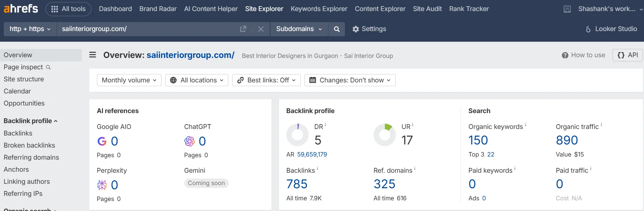The width and height of the screenshot is (644, 211).
Task: Open Subdomains mode dropdown
Action: (299, 29)
